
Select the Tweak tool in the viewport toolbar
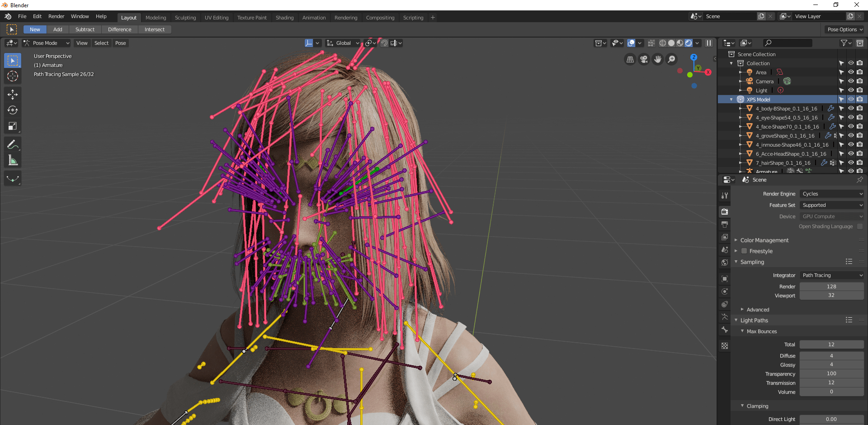pos(12,60)
